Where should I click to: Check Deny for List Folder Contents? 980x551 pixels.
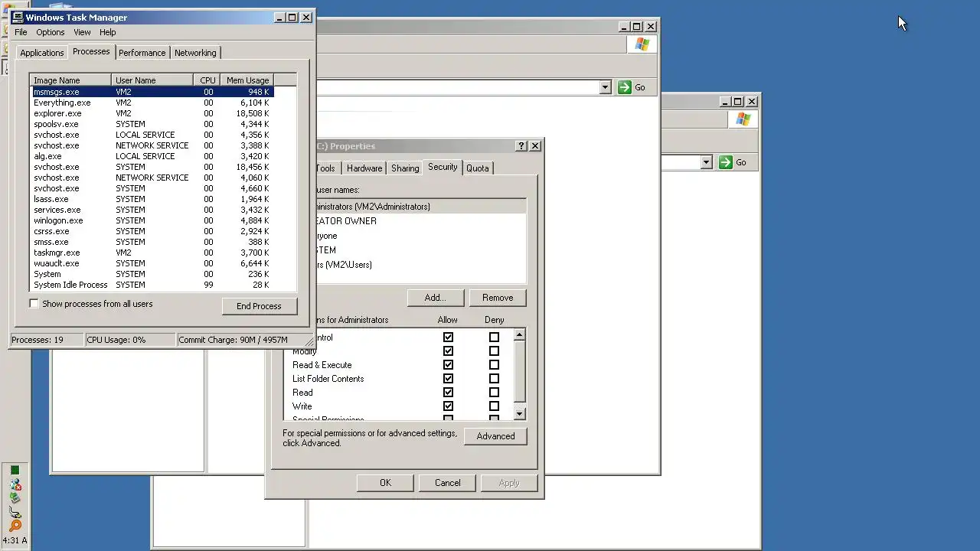click(494, 379)
